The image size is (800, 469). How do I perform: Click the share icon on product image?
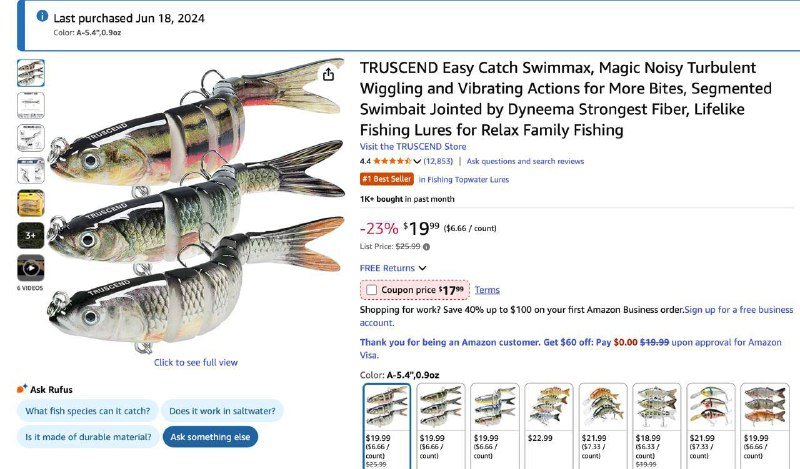click(328, 74)
